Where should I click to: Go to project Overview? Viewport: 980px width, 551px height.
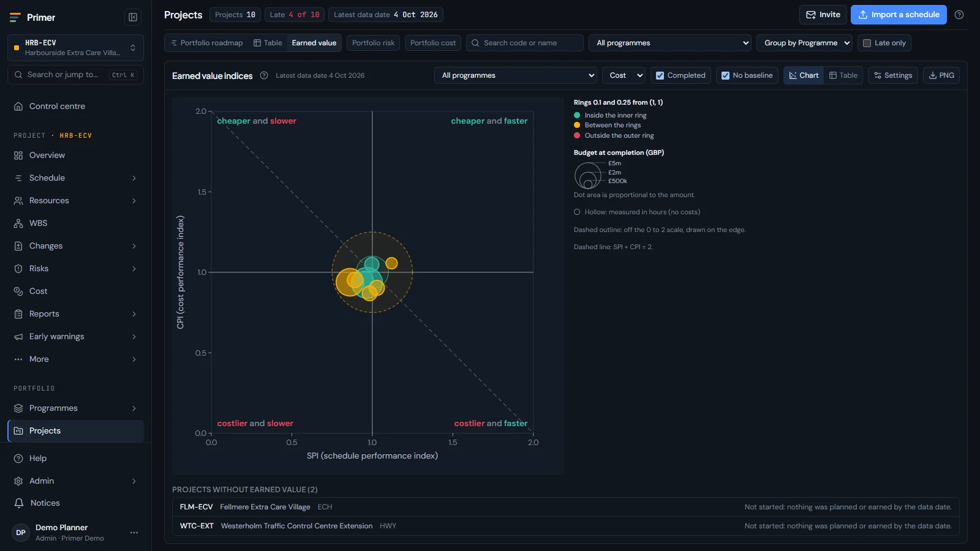(76, 155)
